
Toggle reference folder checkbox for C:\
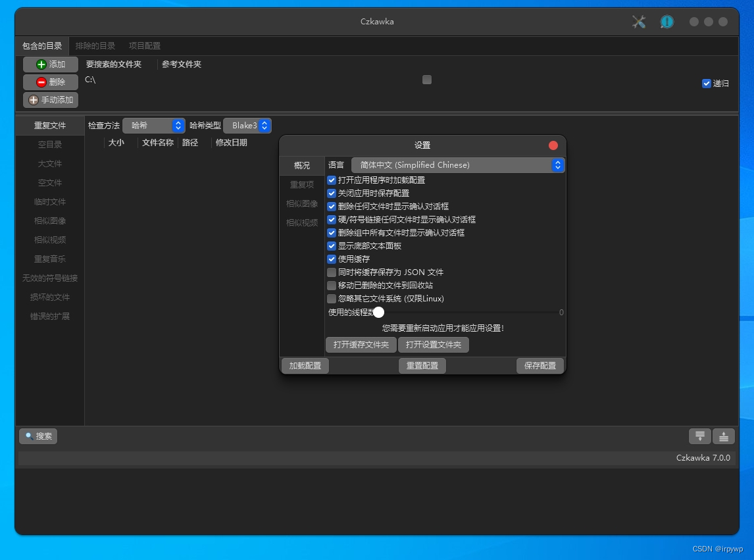click(x=427, y=80)
